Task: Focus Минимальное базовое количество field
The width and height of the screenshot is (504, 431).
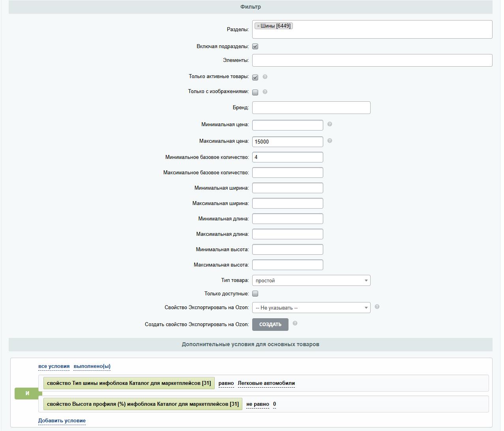Action: [288, 157]
